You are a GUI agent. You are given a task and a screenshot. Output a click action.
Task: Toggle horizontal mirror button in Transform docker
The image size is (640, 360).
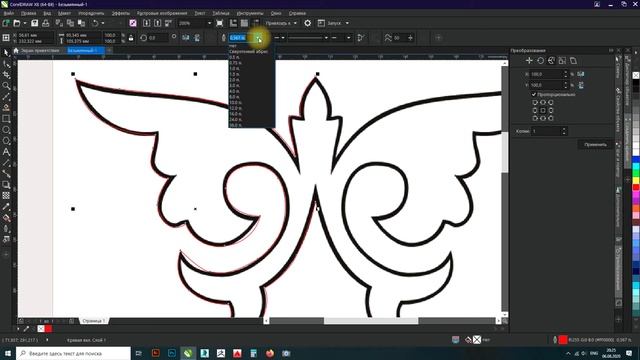click(x=581, y=74)
